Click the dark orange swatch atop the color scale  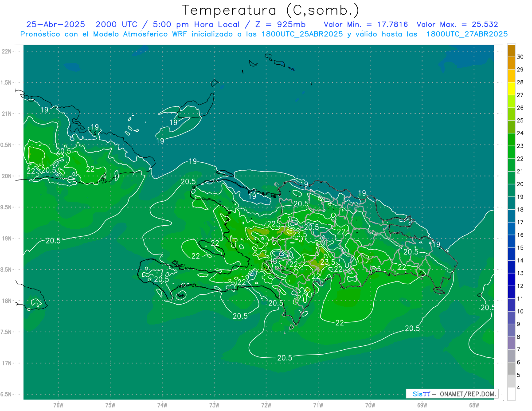point(511,51)
